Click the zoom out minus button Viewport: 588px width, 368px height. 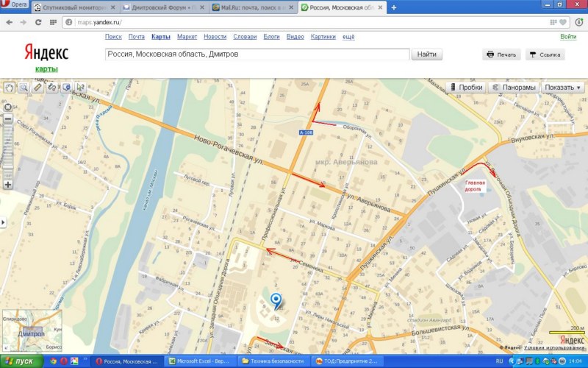tap(8, 118)
